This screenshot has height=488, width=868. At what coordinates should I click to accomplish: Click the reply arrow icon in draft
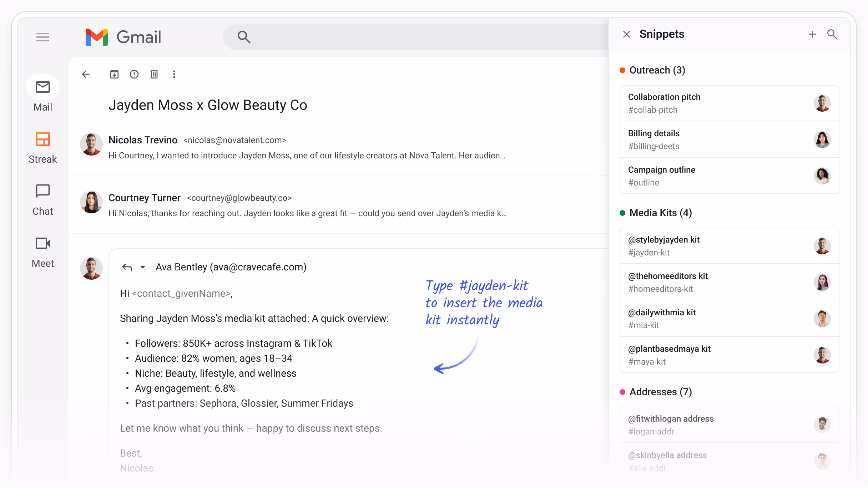(x=127, y=267)
